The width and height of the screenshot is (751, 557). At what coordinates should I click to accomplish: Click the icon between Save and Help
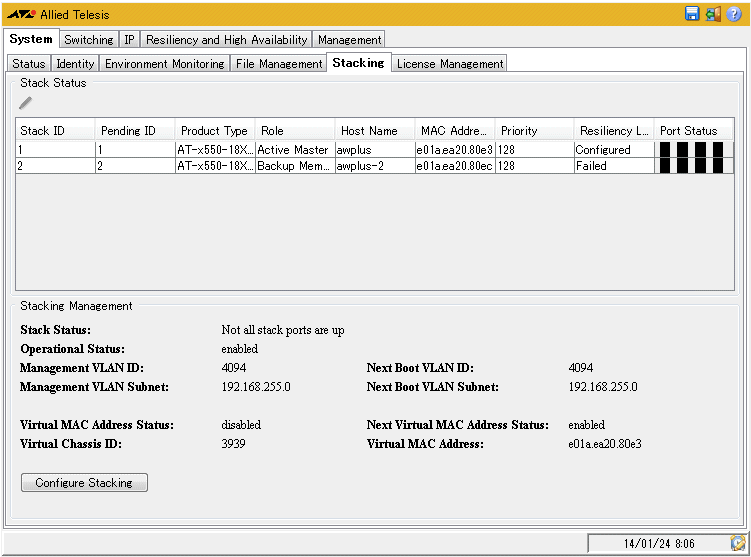click(x=713, y=14)
